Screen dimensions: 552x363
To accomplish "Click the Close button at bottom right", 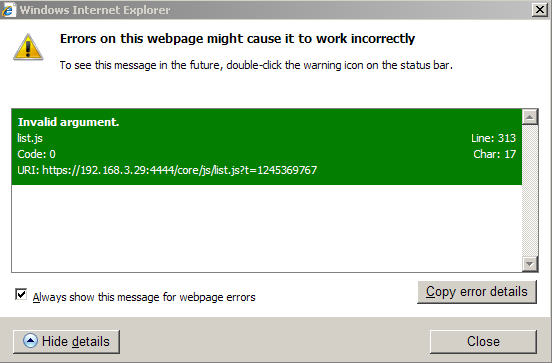I will click(x=483, y=342).
